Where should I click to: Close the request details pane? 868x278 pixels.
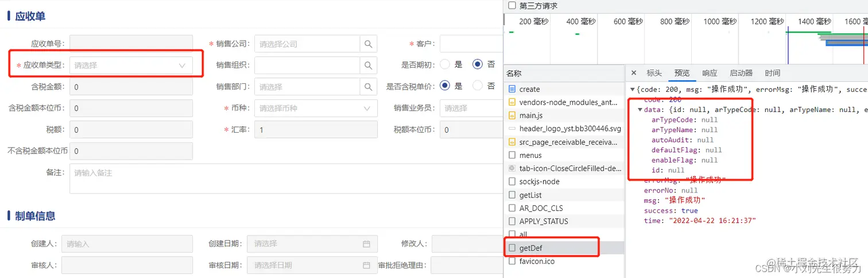(x=634, y=73)
